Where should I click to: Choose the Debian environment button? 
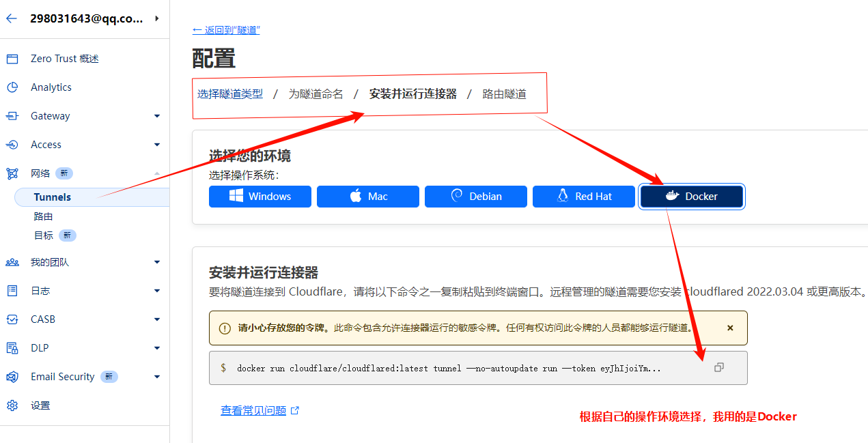(476, 197)
